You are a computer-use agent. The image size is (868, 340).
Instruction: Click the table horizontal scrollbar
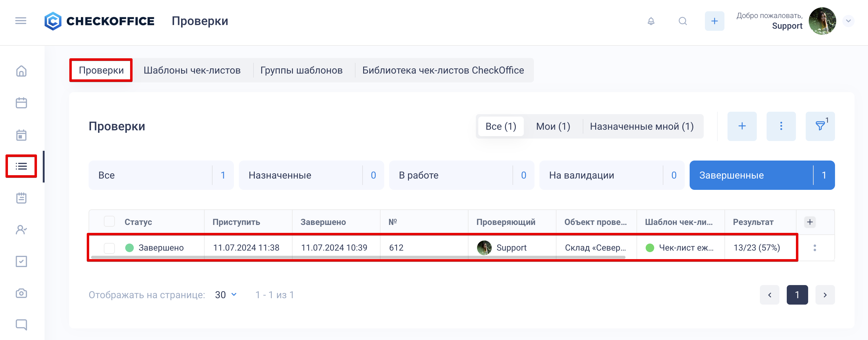coord(358,257)
